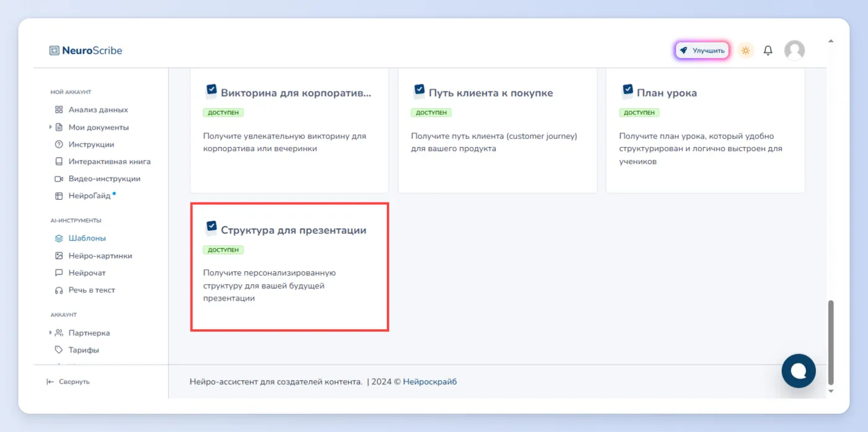The width and height of the screenshot is (868, 432).
Task: Click the Нейрочат chat bubble icon
Action: [x=59, y=273]
